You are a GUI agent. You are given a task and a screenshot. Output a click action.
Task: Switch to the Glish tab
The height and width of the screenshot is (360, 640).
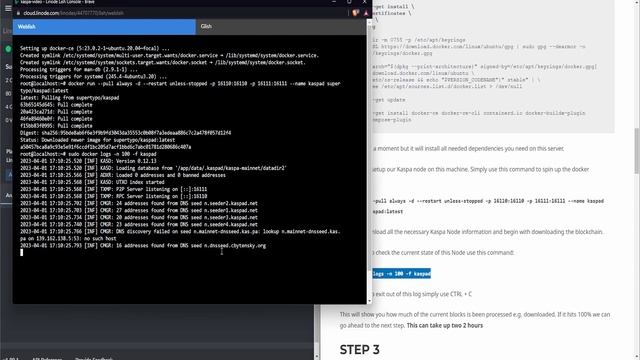(x=281, y=27)
